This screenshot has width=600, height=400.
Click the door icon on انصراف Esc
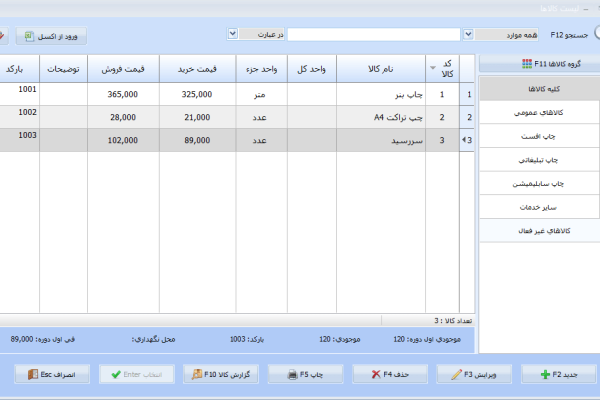tap(33, 374)
